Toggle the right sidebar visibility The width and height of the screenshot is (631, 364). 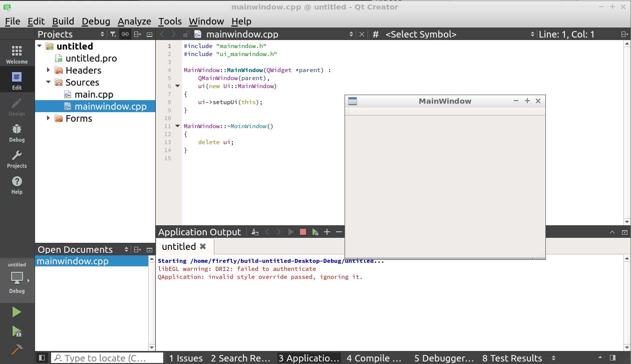pos(613,357)
